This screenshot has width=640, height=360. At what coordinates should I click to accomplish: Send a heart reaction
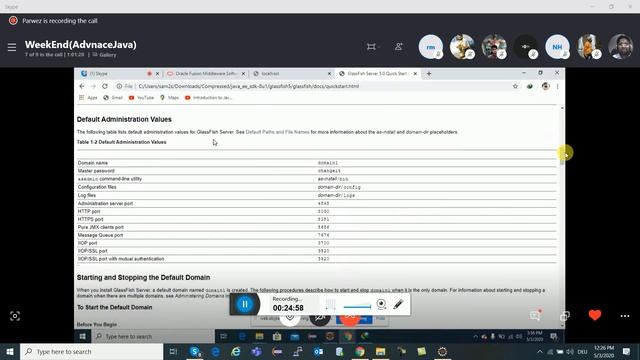pyautogui.click(x=595, y=315)
